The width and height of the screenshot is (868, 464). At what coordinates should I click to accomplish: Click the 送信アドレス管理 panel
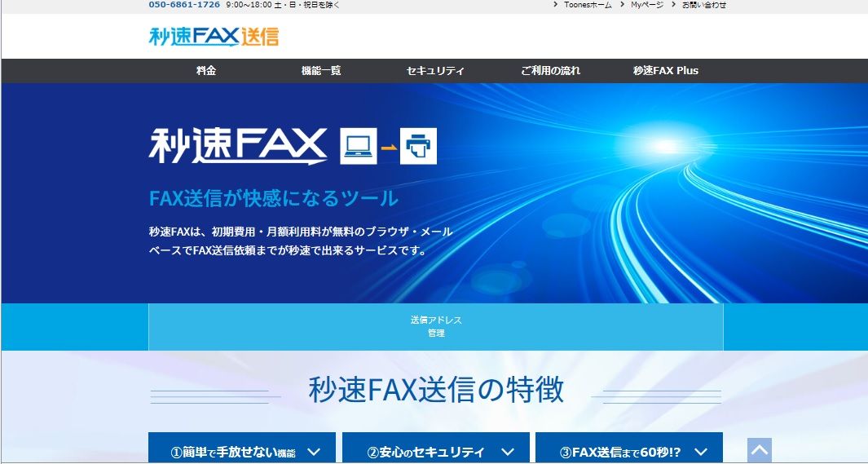[x=436, y=327]
